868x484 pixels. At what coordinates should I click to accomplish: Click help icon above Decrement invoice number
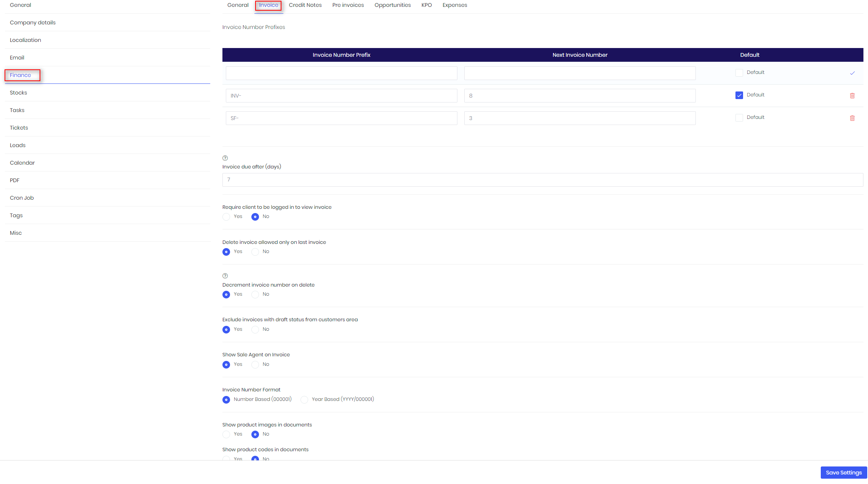point(225,276)
